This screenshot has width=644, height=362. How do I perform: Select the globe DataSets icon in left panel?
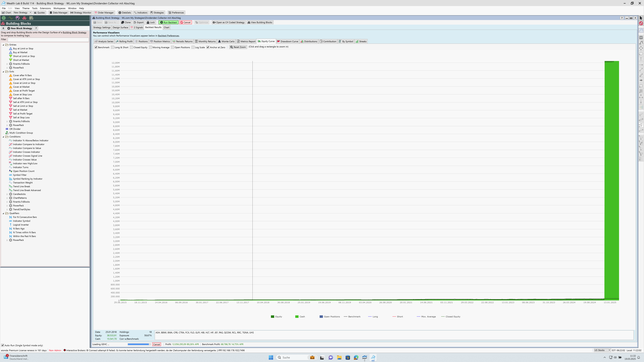(x=4, y=18)
